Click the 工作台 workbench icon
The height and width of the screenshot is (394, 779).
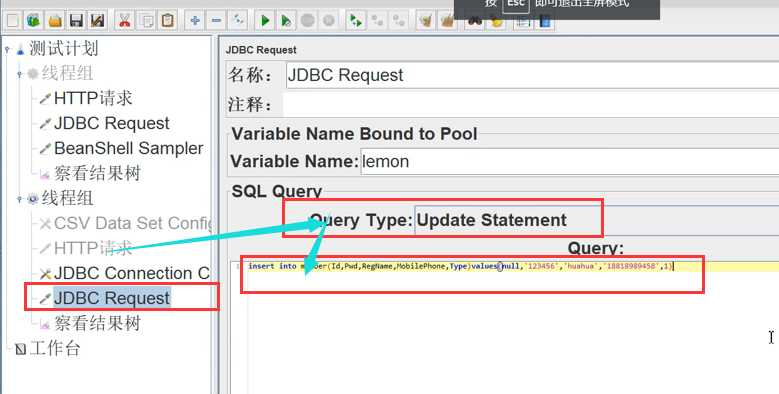20,349
